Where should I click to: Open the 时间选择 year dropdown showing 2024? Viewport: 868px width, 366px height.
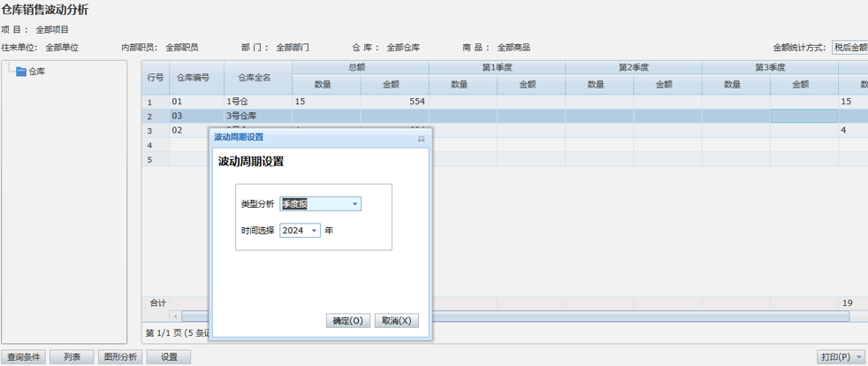point(314,231)
